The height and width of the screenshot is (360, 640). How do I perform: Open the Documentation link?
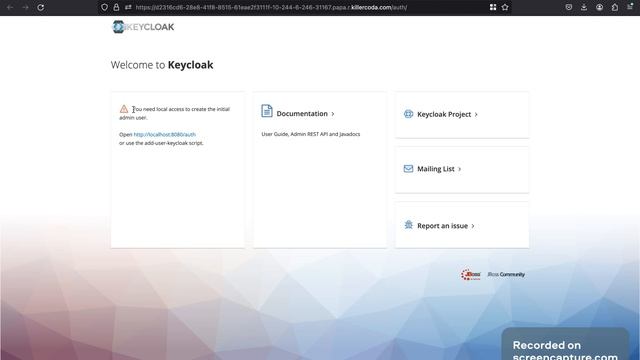point(302,113)
